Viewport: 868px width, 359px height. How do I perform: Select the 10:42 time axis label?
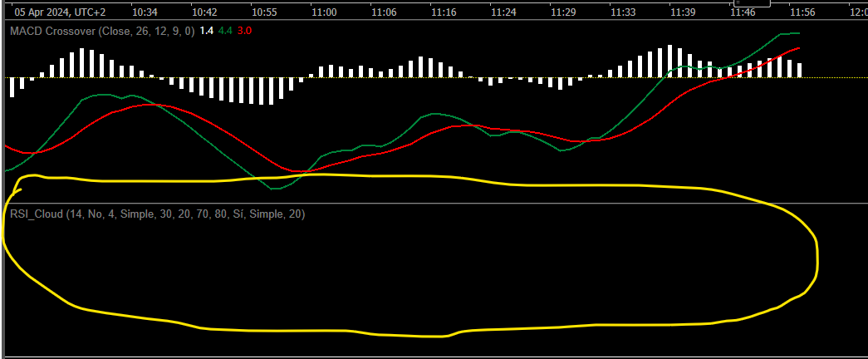tap(205, 12)
